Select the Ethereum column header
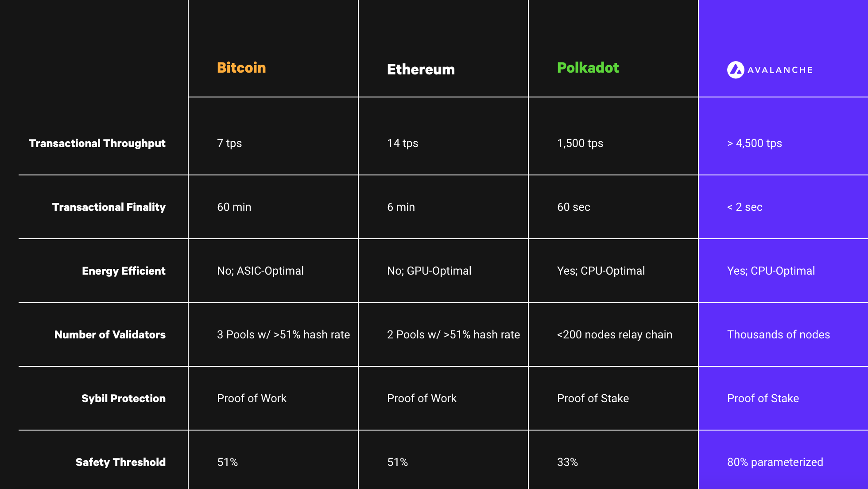868x489 pixels. [421, 70]
